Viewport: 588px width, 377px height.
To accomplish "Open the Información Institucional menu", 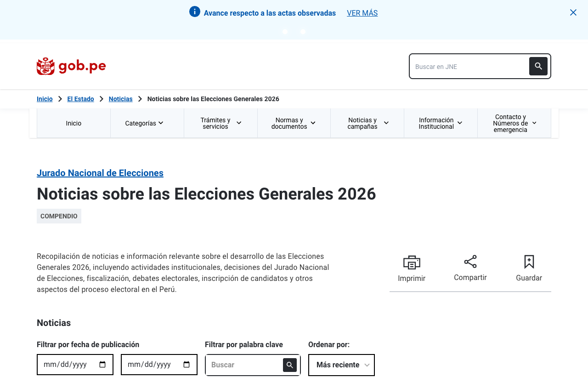I will point(441,123).
